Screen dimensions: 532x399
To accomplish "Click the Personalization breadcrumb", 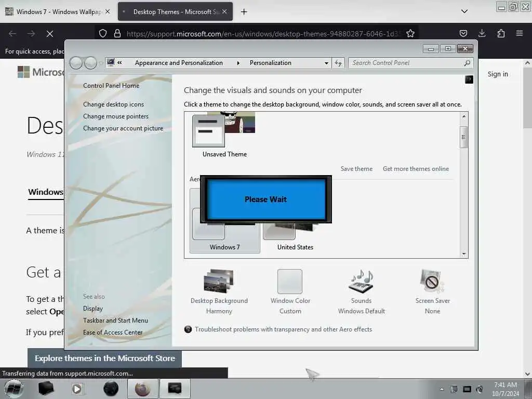I will pos(270,63).
